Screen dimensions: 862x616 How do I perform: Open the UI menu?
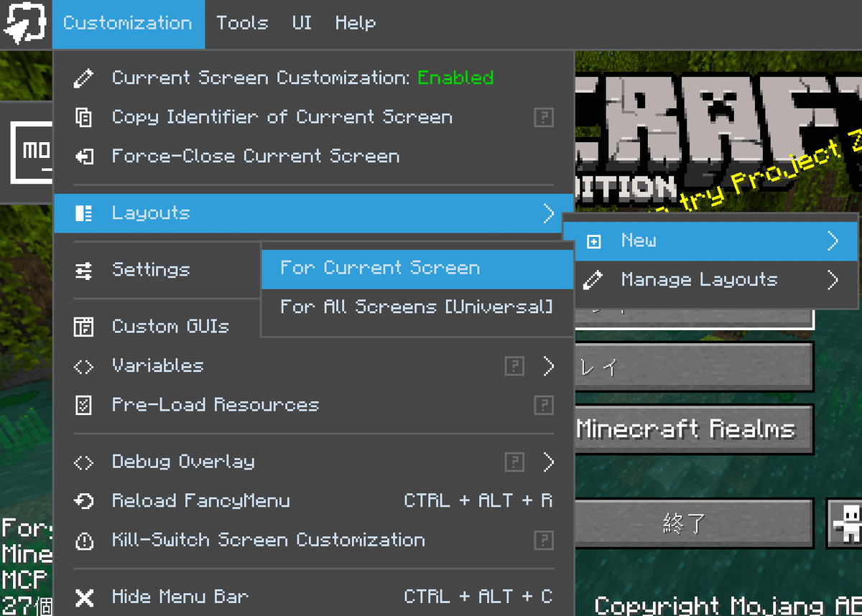coord(301,23)
